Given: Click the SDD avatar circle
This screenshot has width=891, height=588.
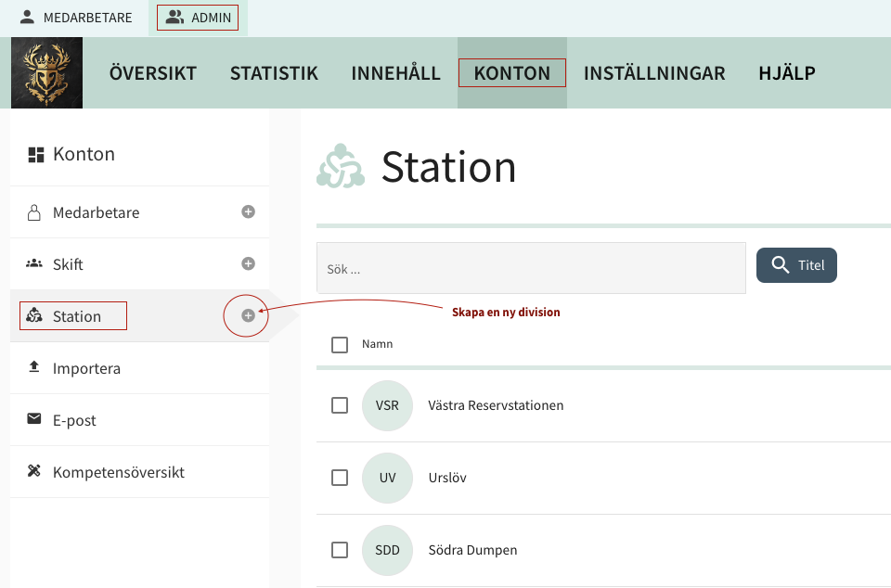Looking at the screenshot, I should (x=387, y=550).
